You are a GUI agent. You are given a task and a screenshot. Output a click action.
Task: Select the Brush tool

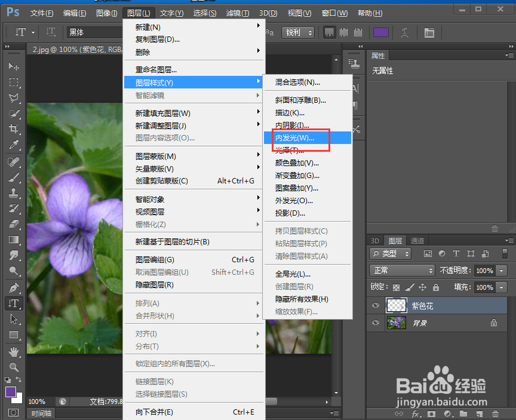(x=14, y=177)
